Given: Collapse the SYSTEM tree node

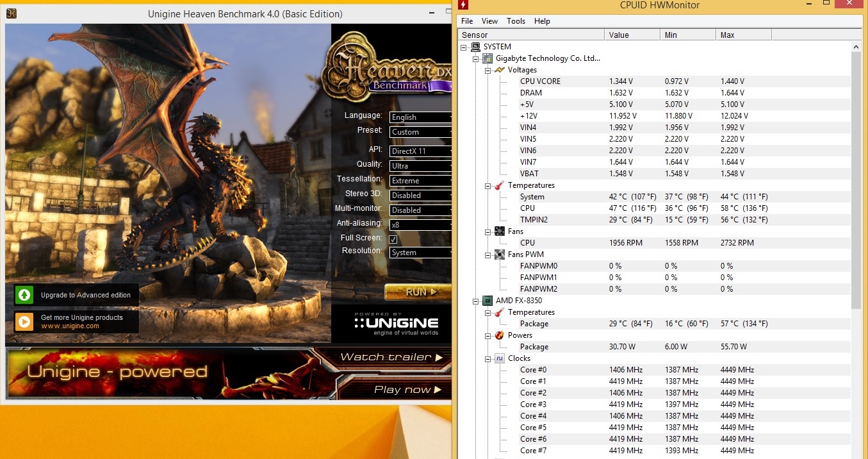Looking at the screenshot, I should coord(464,47).
